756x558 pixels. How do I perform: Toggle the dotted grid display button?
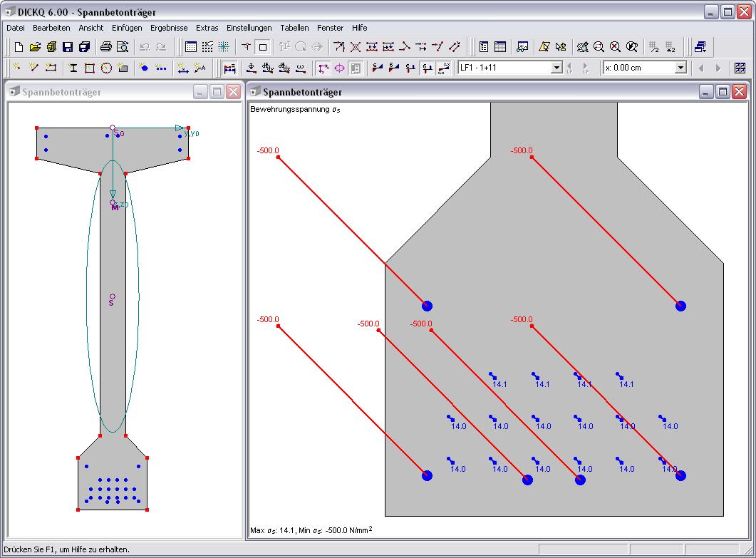point(207,47)
